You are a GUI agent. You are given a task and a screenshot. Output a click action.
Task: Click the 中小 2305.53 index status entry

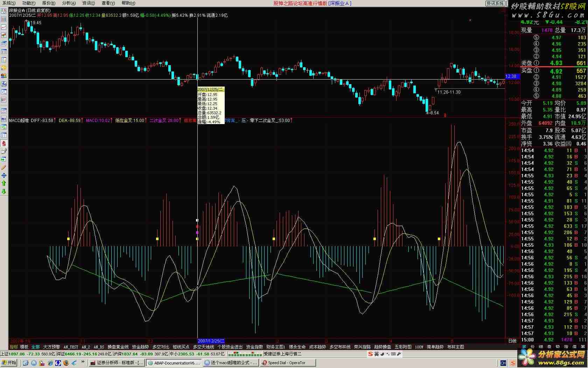tap(197, 354)
